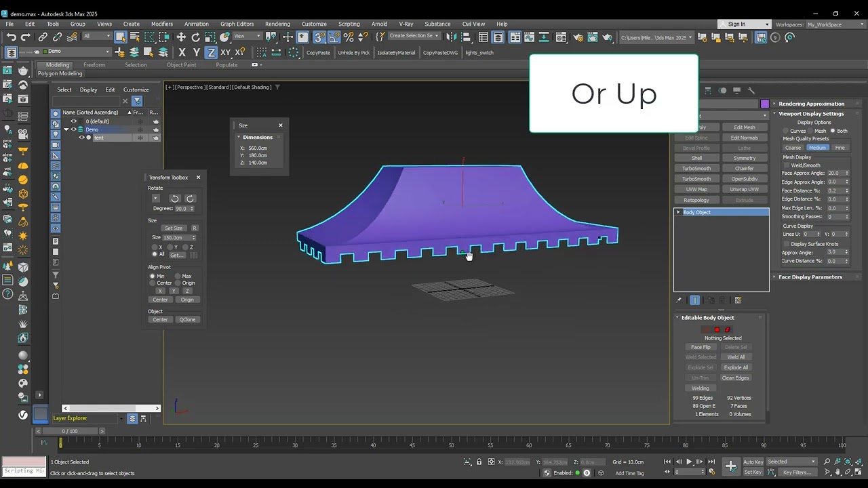Activate the Select and Rotate tool
Viewport: 868px width, 488px height.
195,37
